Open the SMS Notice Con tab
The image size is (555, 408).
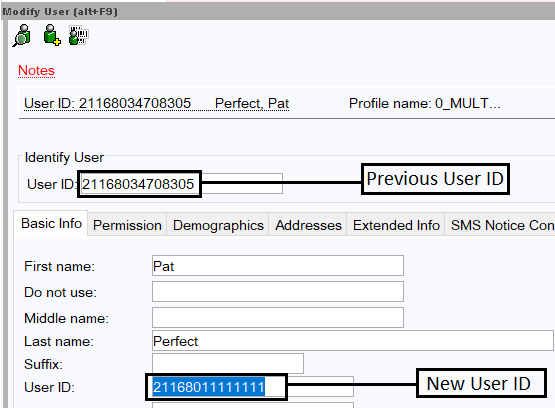[500, 225]
